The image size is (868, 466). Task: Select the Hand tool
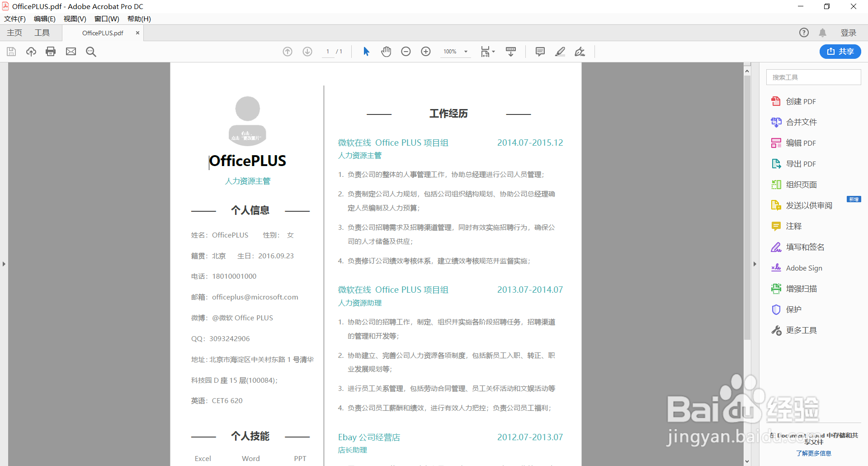[386, 51]
